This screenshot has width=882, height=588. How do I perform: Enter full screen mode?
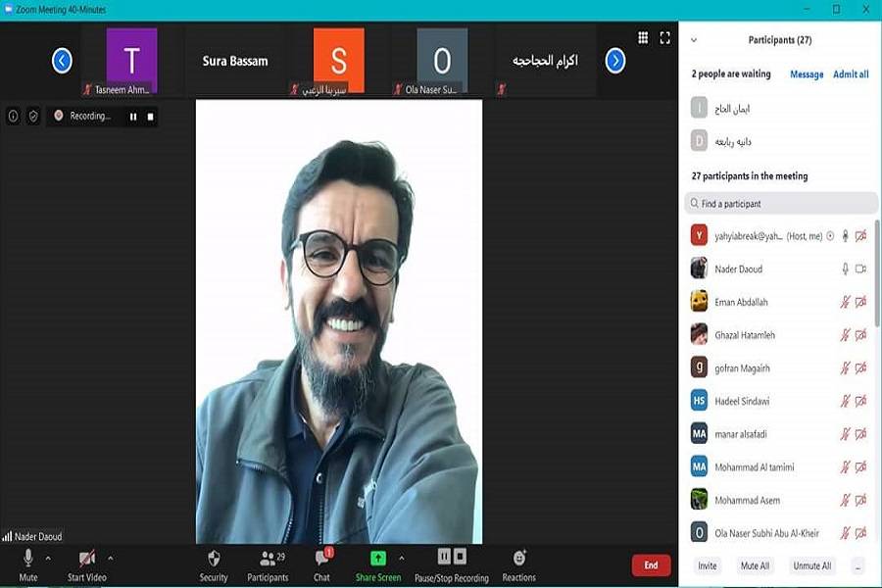[665, 38]
